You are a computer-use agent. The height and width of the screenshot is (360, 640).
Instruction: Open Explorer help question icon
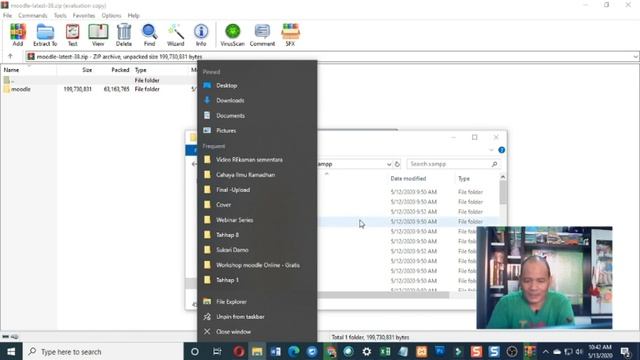(x=502, y=150)
